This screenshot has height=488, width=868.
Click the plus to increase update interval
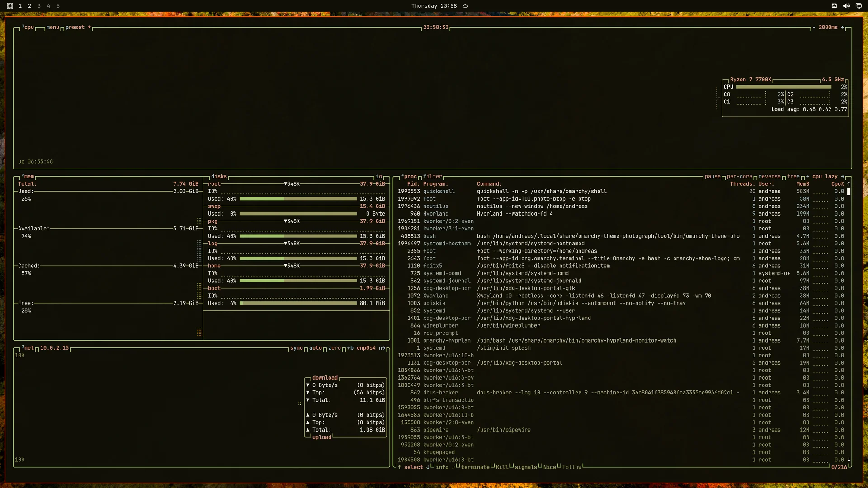(842, 28)
